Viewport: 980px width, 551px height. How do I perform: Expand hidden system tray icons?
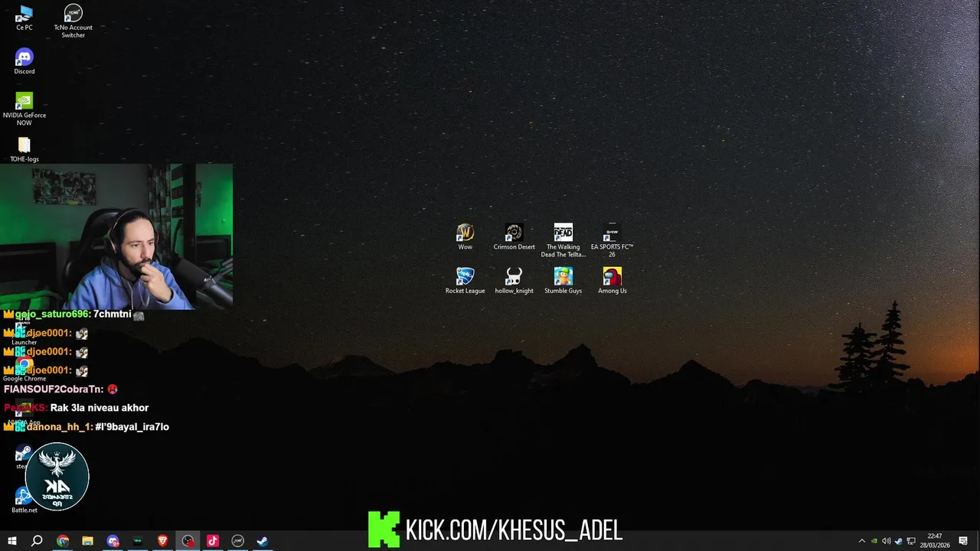(861, 541)
